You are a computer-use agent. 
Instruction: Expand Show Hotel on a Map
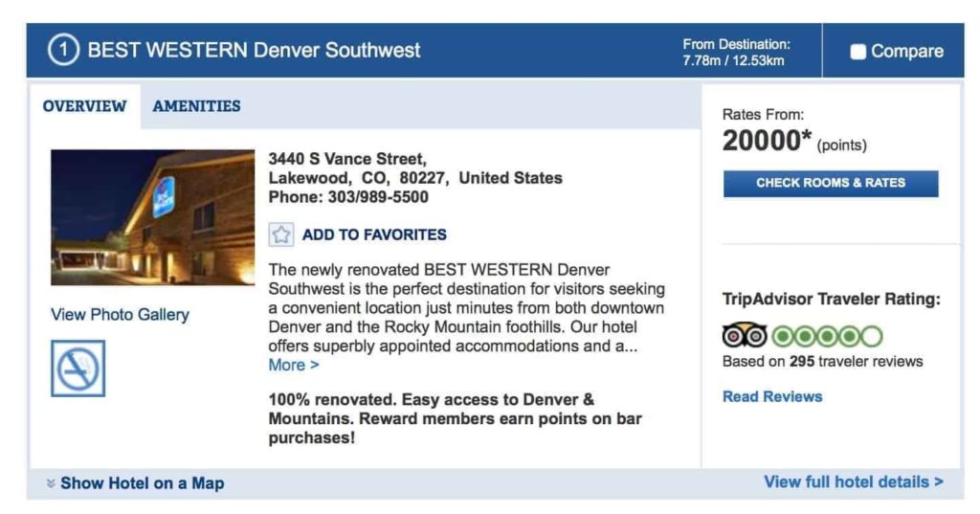point(142,483)
